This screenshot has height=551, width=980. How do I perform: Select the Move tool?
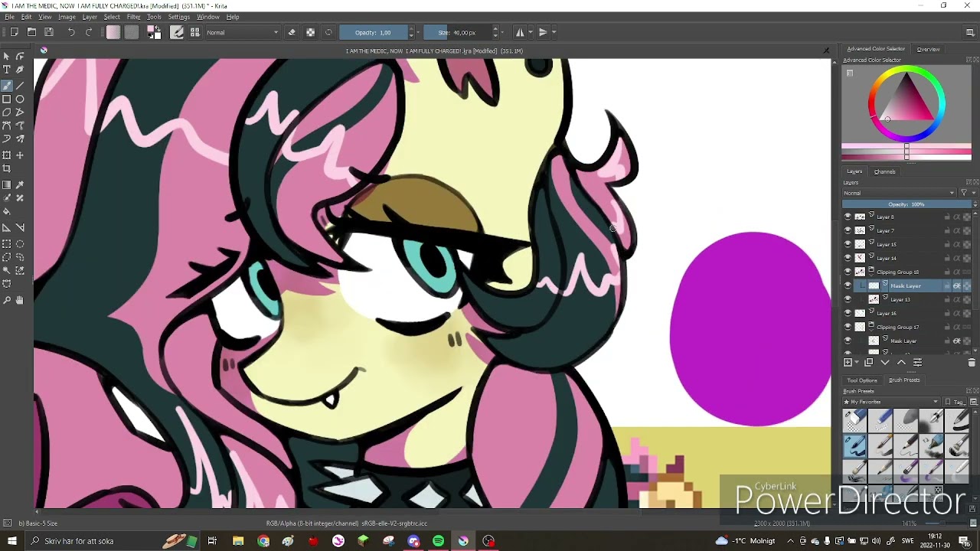coord(20,155)
